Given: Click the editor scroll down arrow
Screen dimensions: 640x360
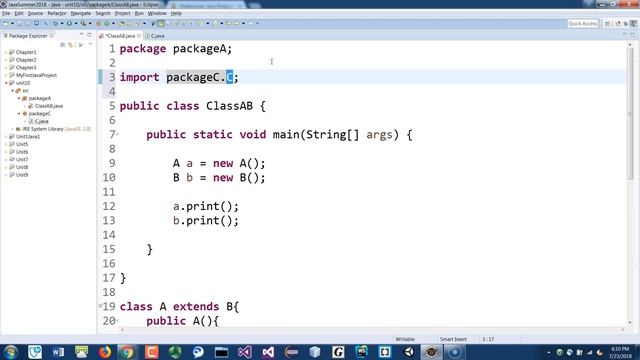Looking at the screenshot, I should 630,322.
